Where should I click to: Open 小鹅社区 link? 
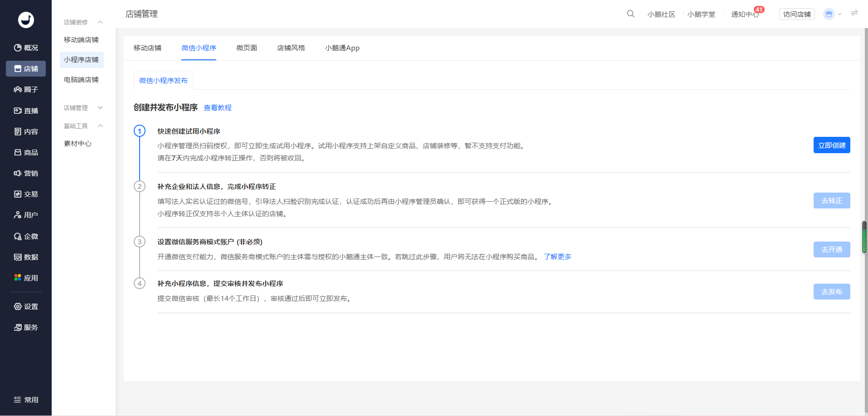[661, 15]
